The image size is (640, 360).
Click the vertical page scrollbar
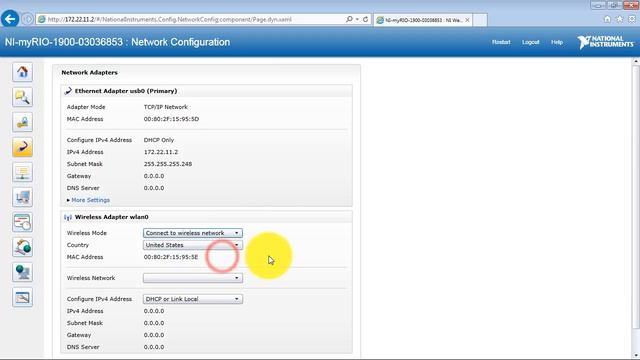coord(636,197)
